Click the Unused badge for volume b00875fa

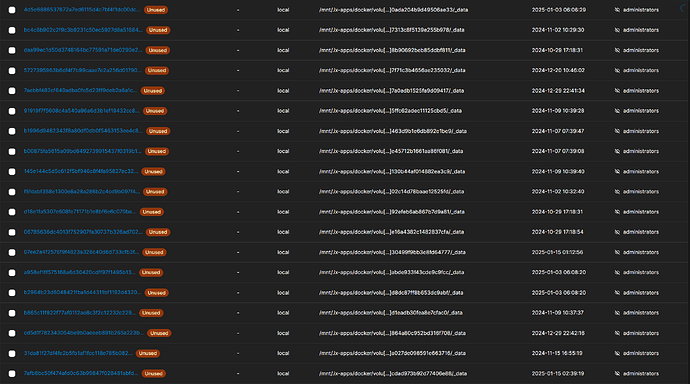click(x=157, y=151)
